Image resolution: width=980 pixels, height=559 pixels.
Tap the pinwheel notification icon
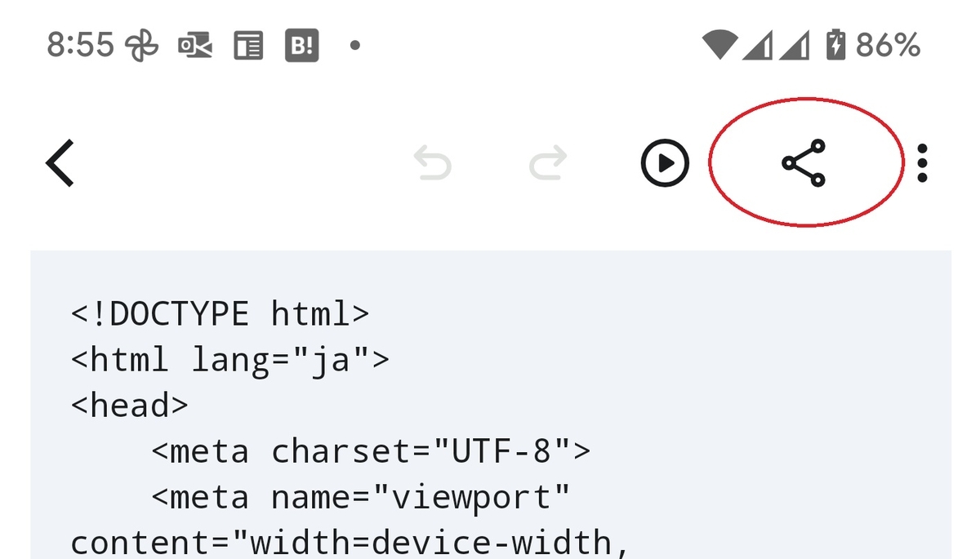coord(140,46)
